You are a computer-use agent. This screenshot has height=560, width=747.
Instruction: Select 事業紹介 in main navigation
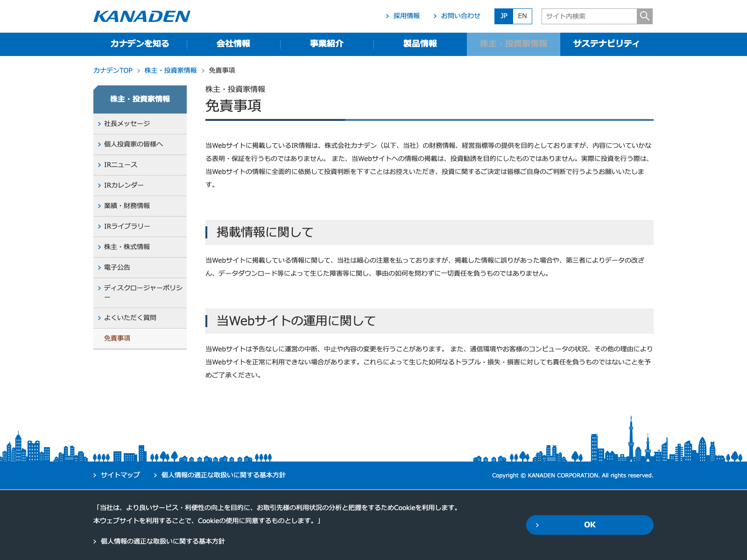click(x=327, y=44)
